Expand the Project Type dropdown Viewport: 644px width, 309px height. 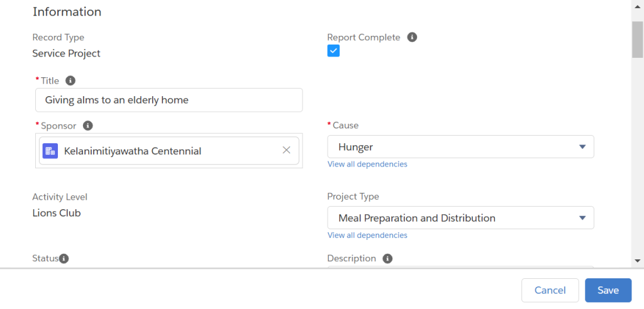click(x=460, y=218)
